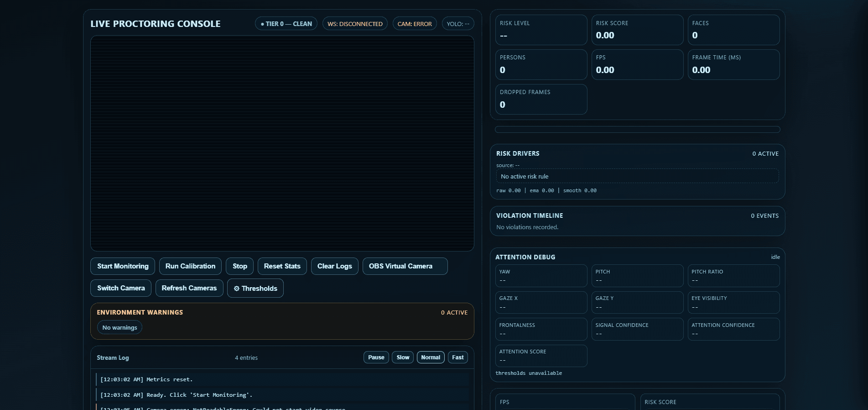The image size is (868, 410).
Task: Select the PITCH RATIO debug cell
Action: pyautogui.click(x=734, y=276)
